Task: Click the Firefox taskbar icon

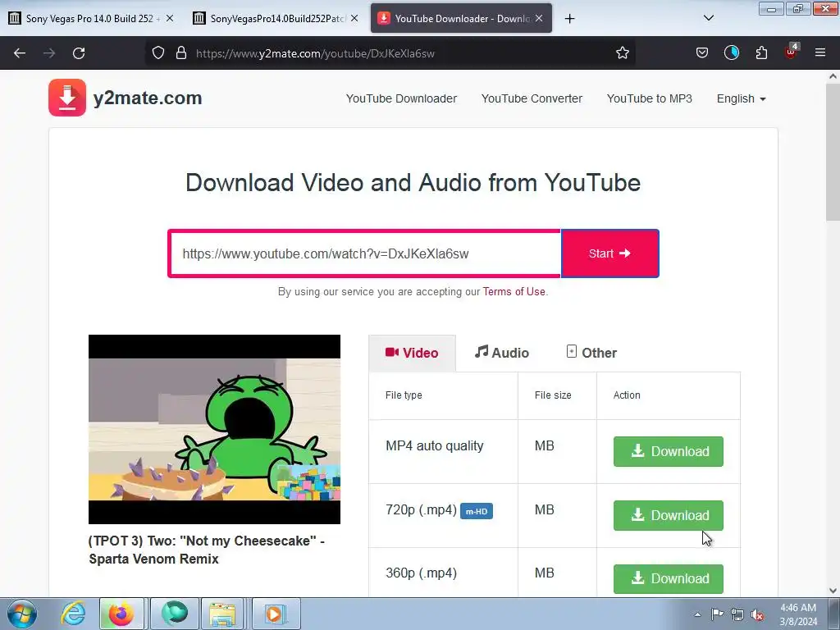Action: pos(121,614)
